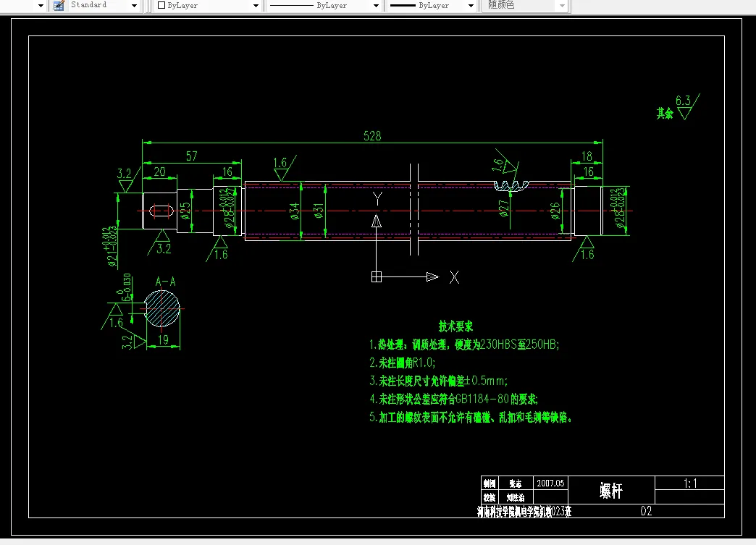Screen dimensions: 756x545
Task: Select the 螺杆 title in title block
Action: coord(611,491)
